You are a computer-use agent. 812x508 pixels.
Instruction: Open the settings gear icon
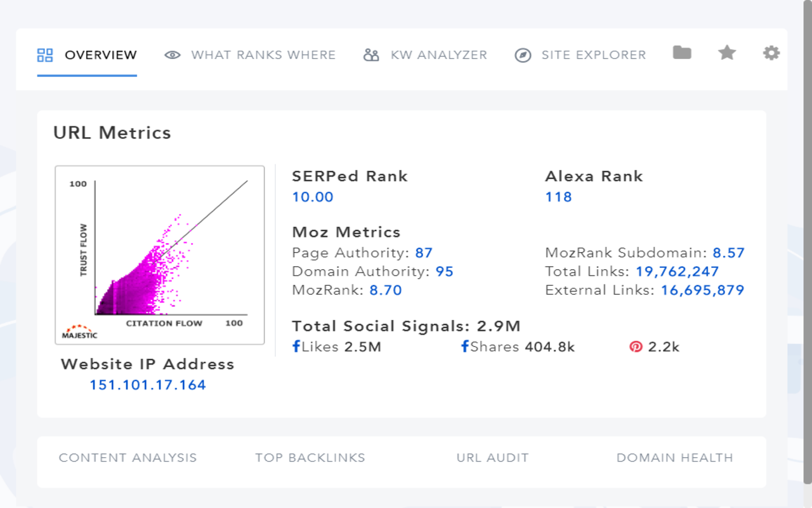(771, 53)
